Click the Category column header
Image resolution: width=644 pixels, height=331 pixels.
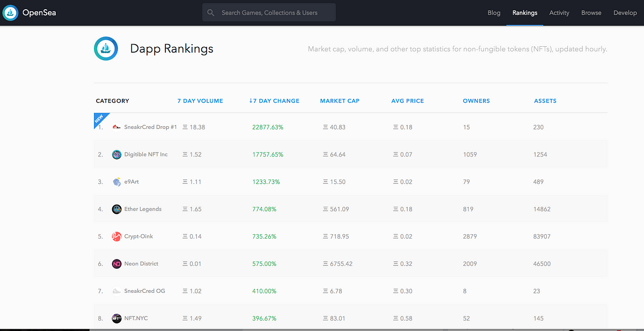tap(113, 101)
